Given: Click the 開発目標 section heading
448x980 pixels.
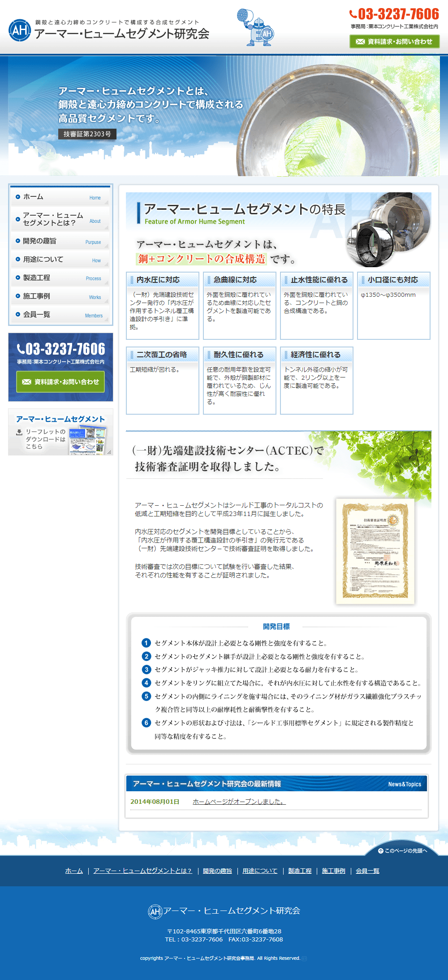Looking at the screenshot, I should coord(276,627).
